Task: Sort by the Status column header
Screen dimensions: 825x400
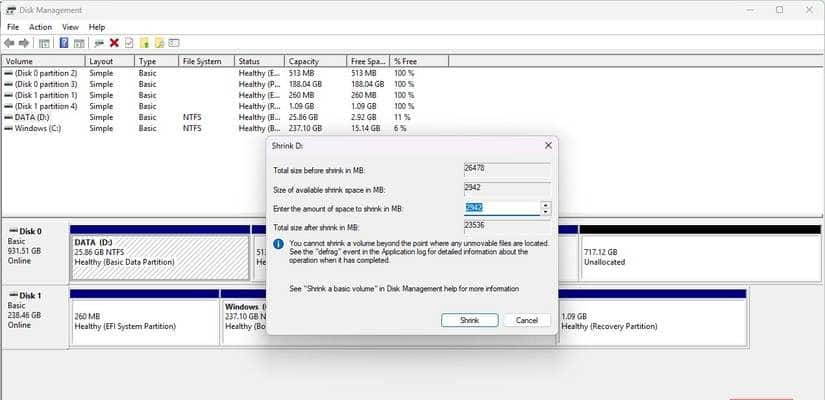Action: click(259, 61)
